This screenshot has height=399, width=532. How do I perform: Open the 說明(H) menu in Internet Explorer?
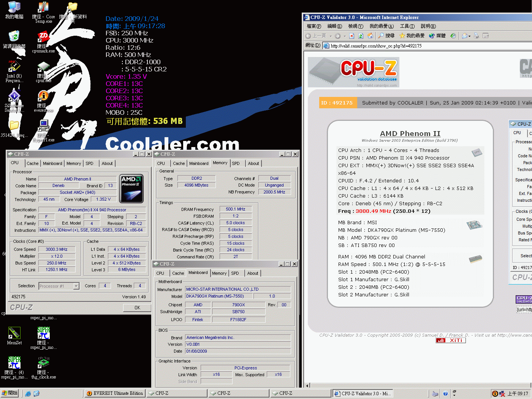click(428, 26)
